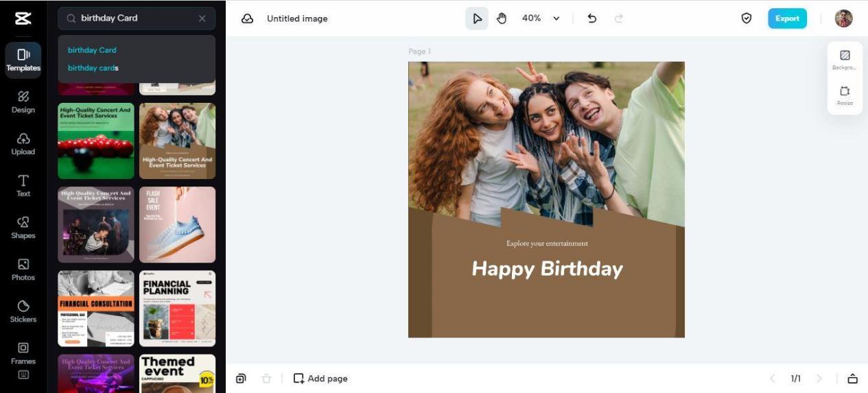
Task: Select the purple concert ticket template
Action: coord(96,373)
